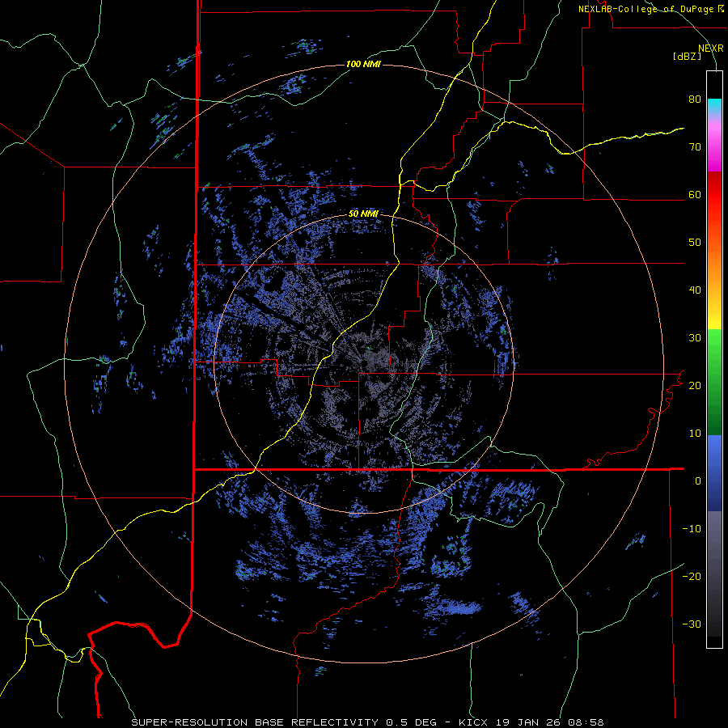728x728 pixels.
Task: Click the 50 dBZ scale value
Action: click(695, 243)
